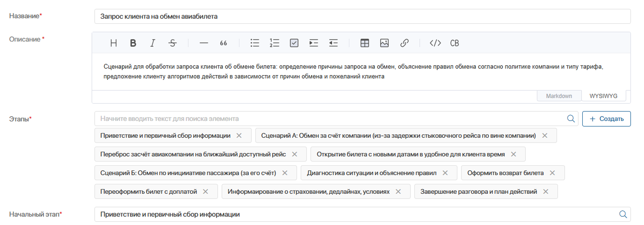Screen dimensions: 644x225
Task: Create numbered list
Action: click(x=275, y=43)
